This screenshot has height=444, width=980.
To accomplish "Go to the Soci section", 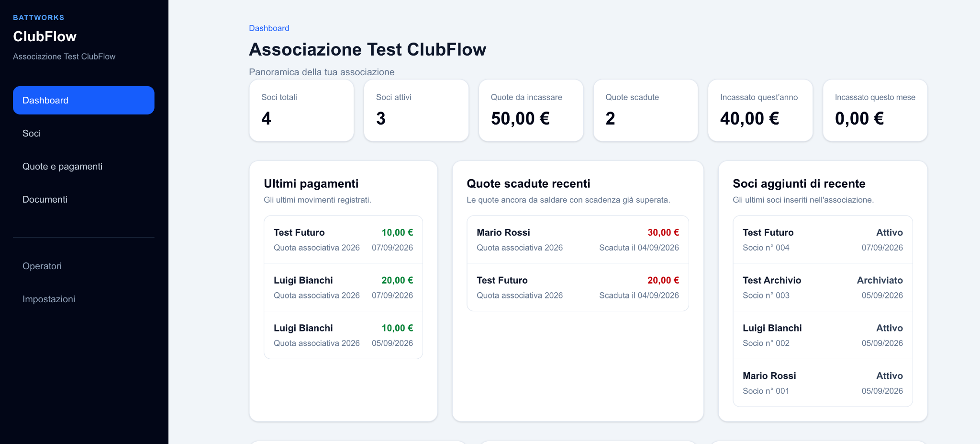I will pyautogui.click(x=84, y=133).
